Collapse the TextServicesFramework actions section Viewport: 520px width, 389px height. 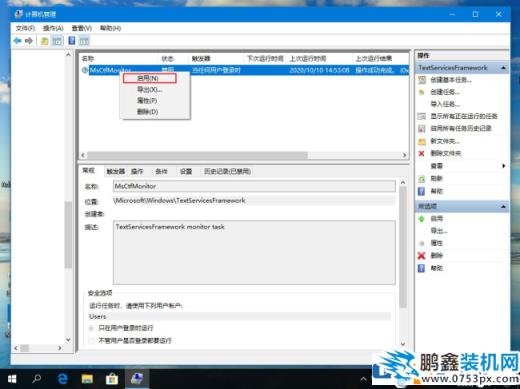503,68
